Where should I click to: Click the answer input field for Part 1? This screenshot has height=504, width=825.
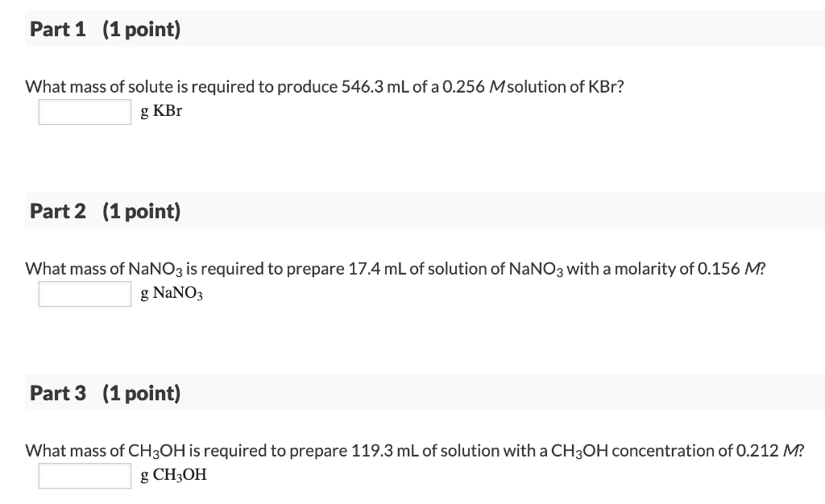(x=84, y=113)
